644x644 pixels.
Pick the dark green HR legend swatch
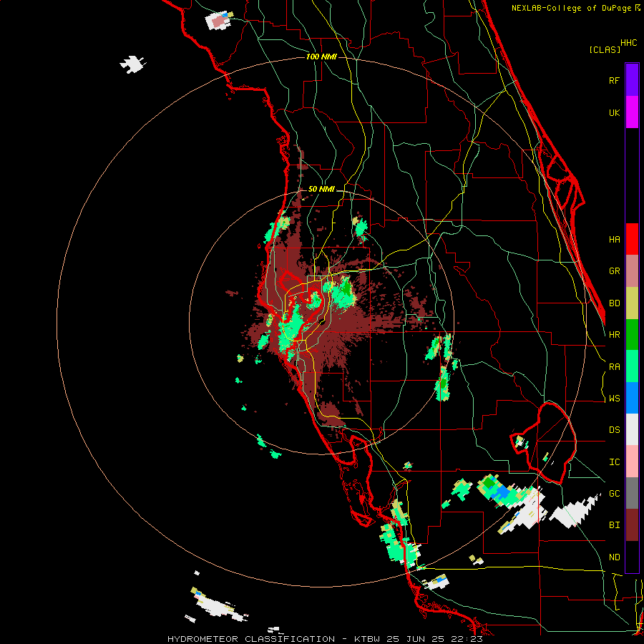pyautogui.click(x=632, y=335)
